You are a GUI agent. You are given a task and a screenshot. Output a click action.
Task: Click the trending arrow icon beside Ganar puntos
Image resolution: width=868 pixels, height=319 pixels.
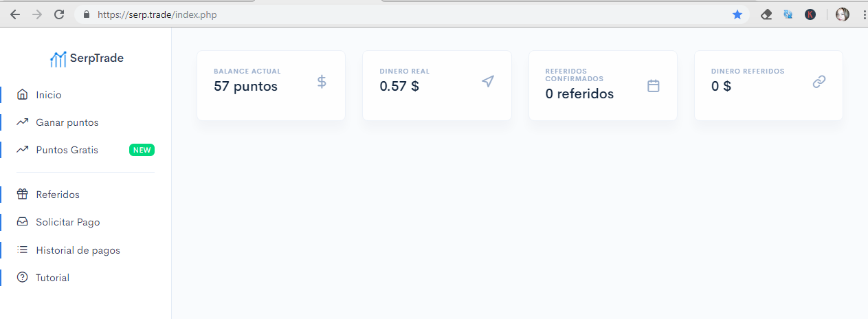click(x=23, y=122)
